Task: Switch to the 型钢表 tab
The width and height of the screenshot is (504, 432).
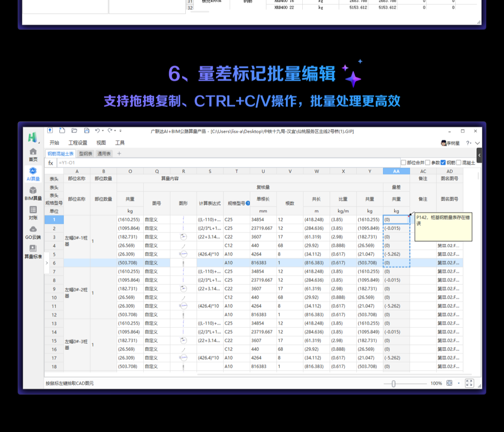Action: pos(86,153)
